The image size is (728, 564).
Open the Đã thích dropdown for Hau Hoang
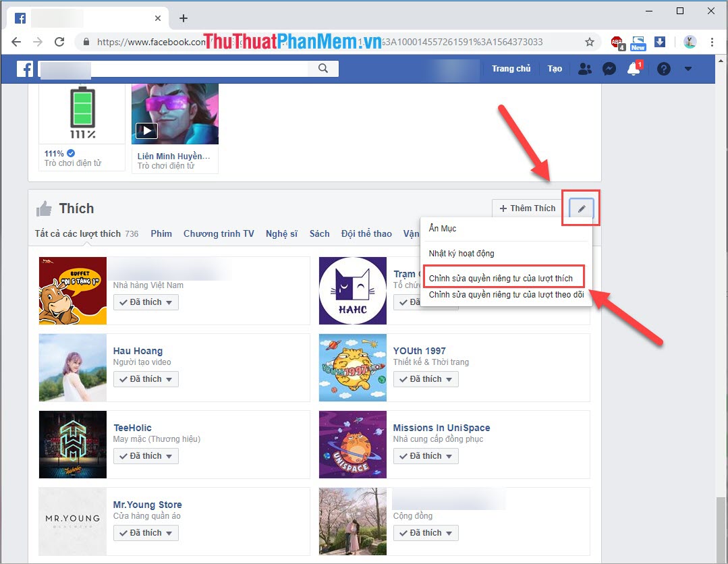click(x=146, y=378)
